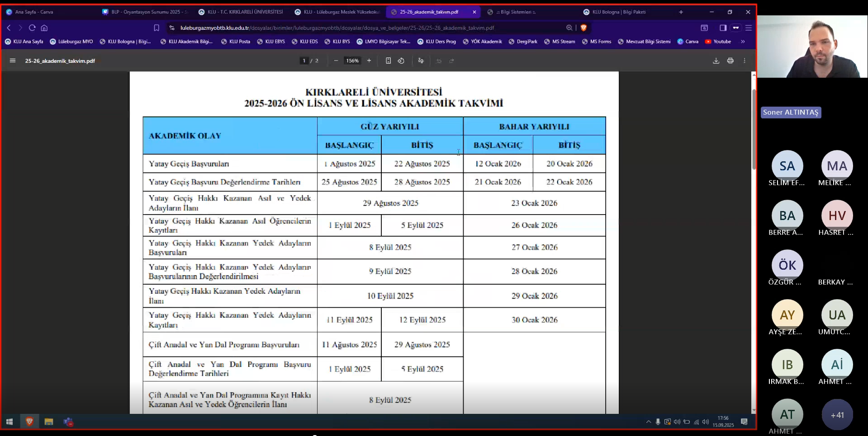
Task: Click the fit to page icon
Action: tap(388, 61)
